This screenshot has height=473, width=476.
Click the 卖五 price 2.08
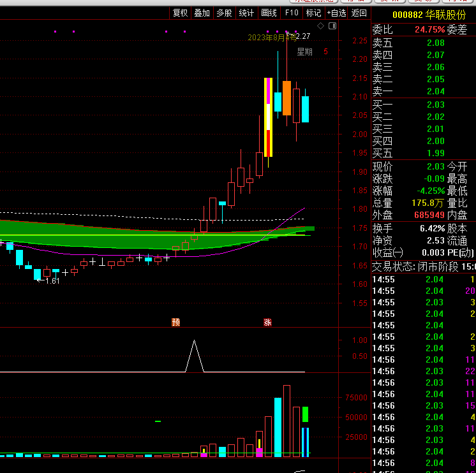436,43
